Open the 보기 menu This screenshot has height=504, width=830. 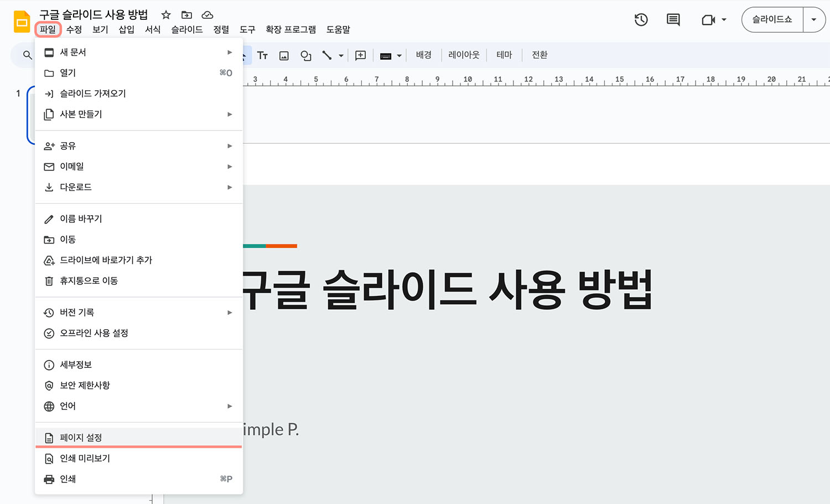point(100,29)
